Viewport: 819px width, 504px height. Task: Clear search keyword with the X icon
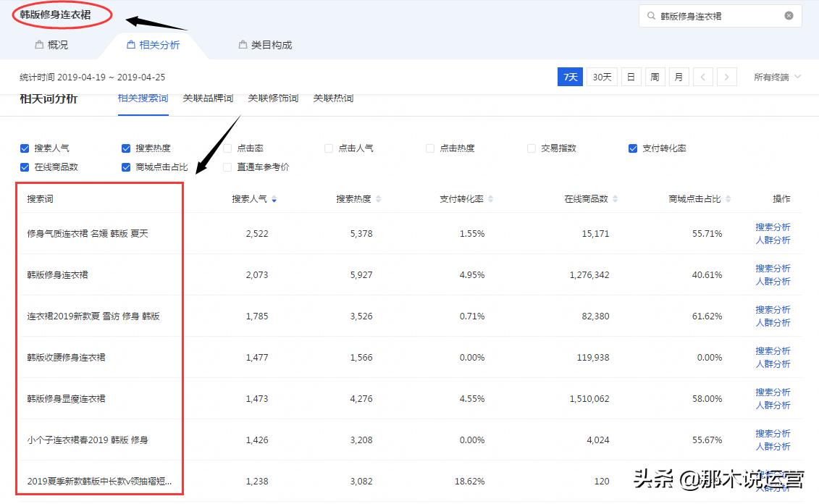[x=789, y=15]
